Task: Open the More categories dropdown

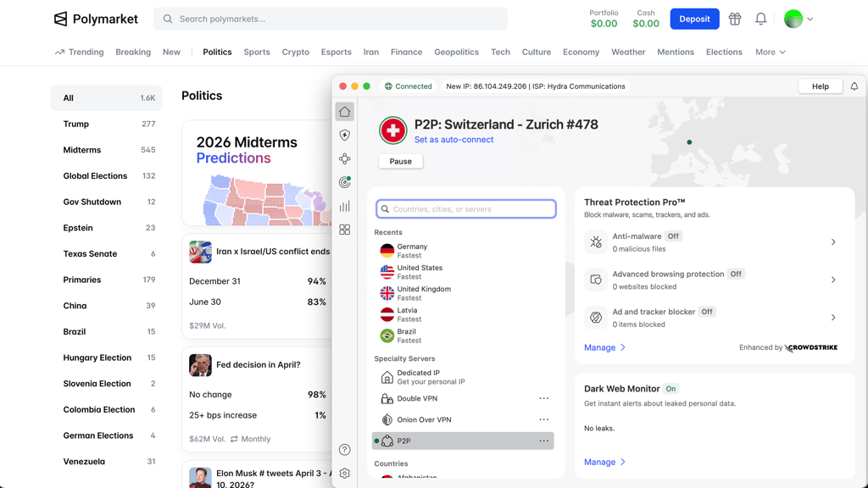Action: [x=770, y=52]
